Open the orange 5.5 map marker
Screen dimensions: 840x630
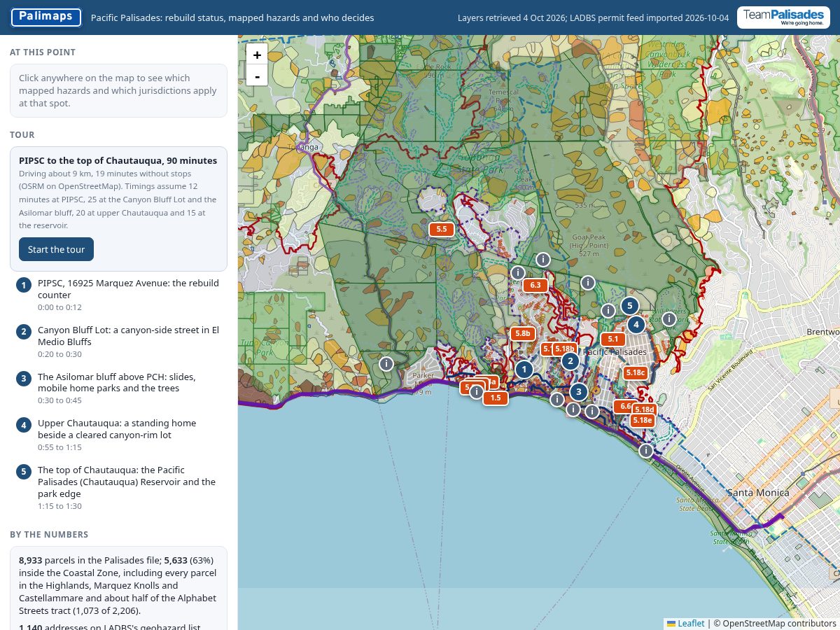441,229
